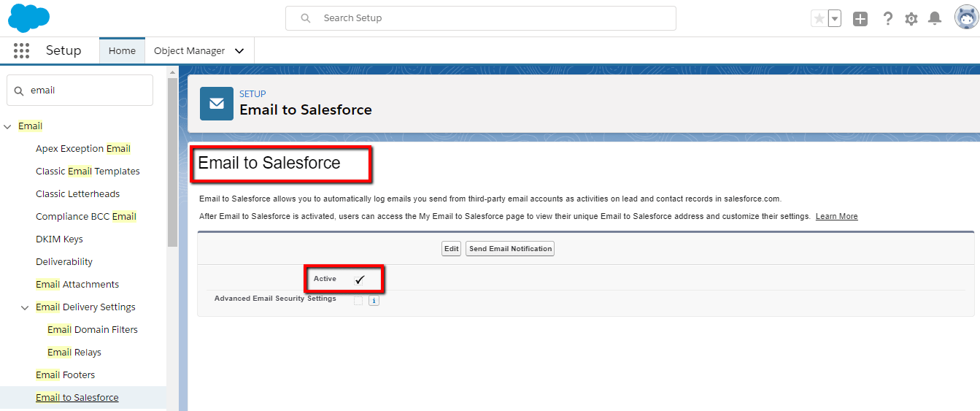The width and height of the screenshot is (980, 411).
Task: Select the Home tab
Action: coord(122,50)
